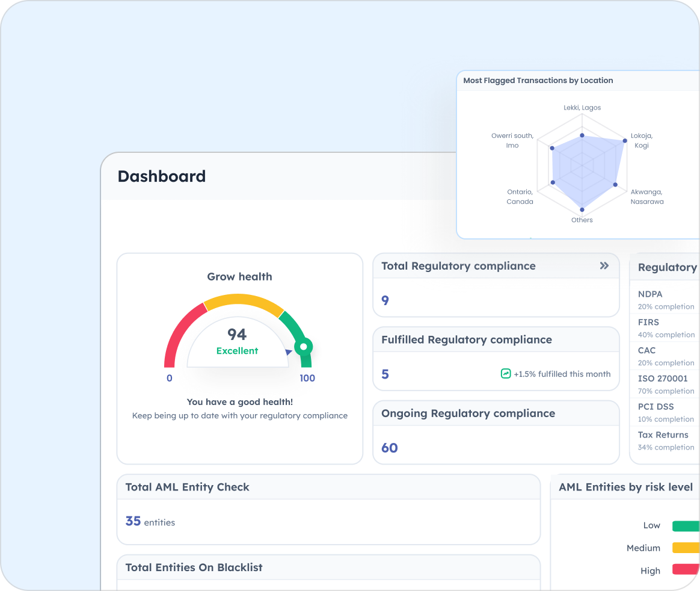
Task: Click the Ongoing Regulatory compliance value 60
Action: coord(390,448)
